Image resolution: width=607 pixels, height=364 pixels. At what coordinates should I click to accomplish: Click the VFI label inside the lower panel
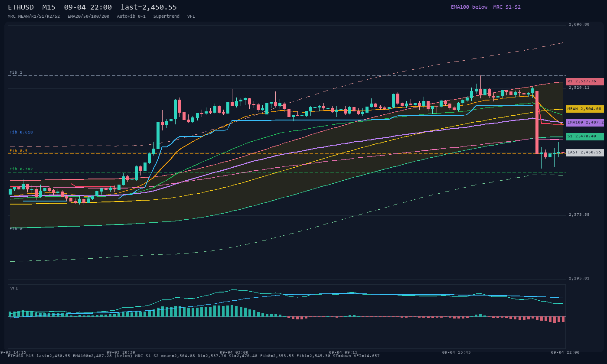coord(14,288)
